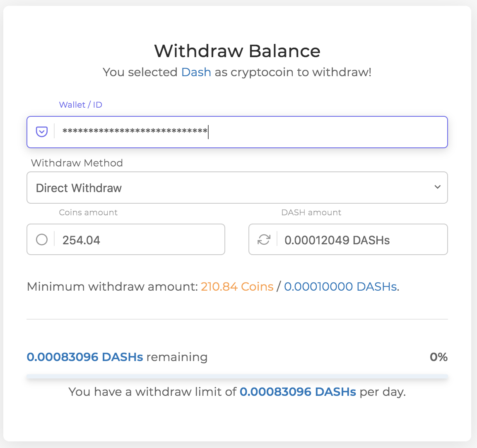477x448 pixels.
Task: Click the Coins amount label
Action: pyautogui.click(x=88, y=212)
